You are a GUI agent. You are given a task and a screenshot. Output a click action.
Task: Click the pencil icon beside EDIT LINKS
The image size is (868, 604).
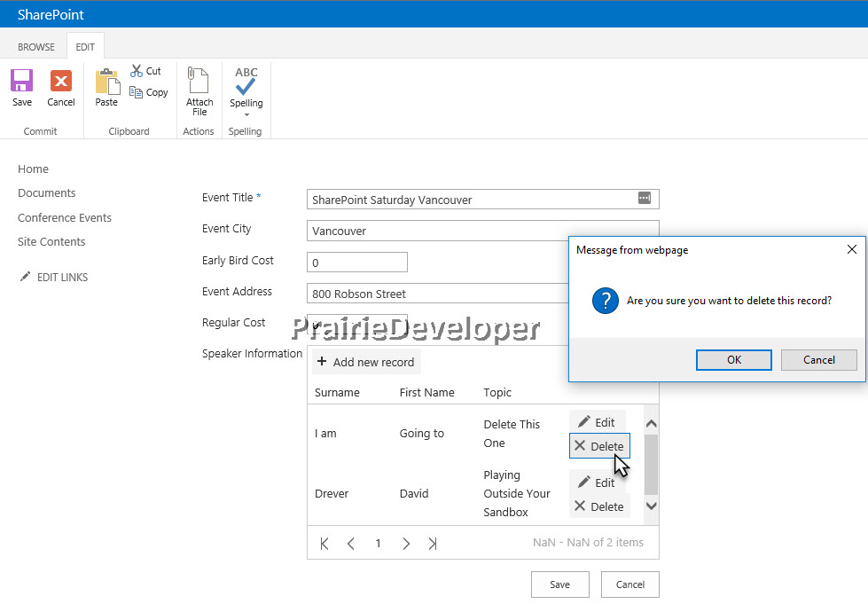[x=25, y=276]
